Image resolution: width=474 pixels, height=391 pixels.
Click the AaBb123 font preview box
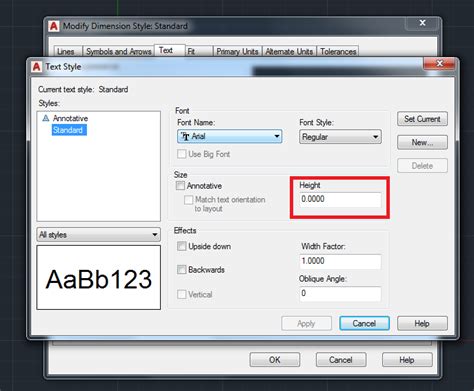click(x=99, y=278)
